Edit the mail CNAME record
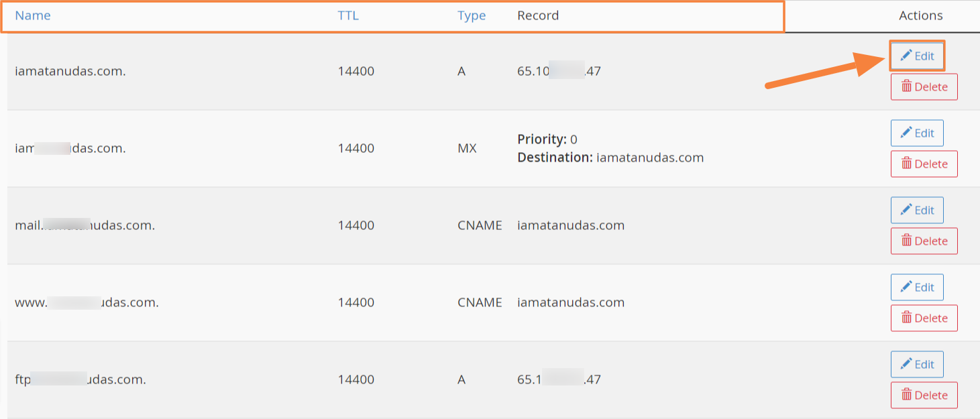The height and width of the screenshot is (419, 980). click(x=917, y=210)
